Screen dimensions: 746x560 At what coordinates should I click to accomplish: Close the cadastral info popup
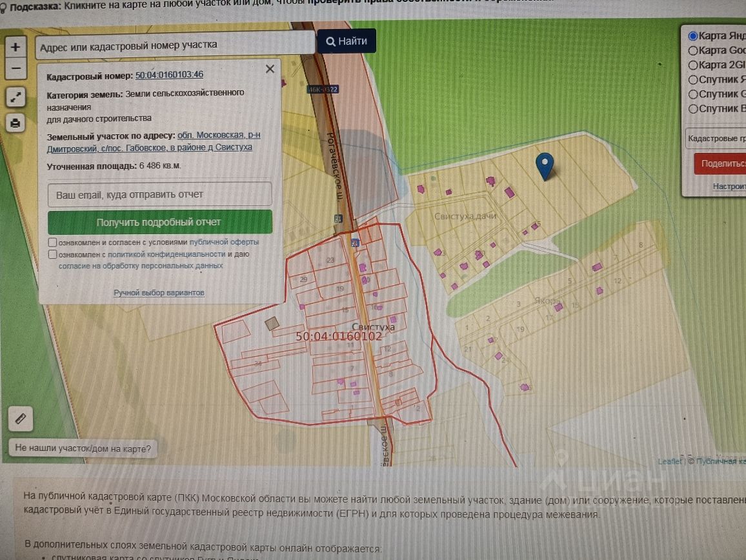point(270,69)
